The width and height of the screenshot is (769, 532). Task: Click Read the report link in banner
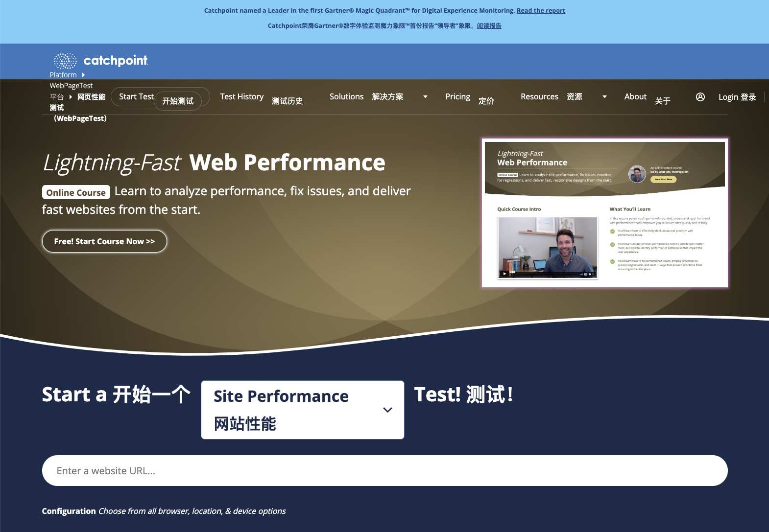(541, 11)
